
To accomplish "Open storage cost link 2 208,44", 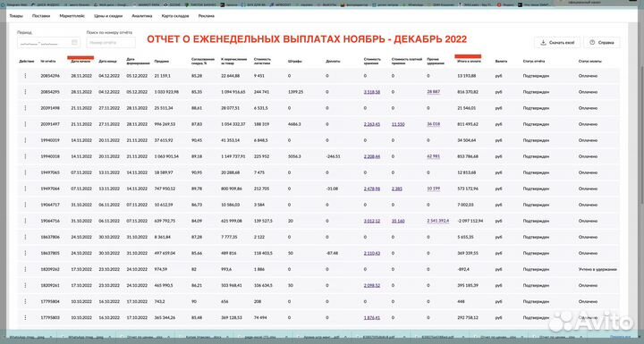I will pyautogui.click(x=372, y=156).
